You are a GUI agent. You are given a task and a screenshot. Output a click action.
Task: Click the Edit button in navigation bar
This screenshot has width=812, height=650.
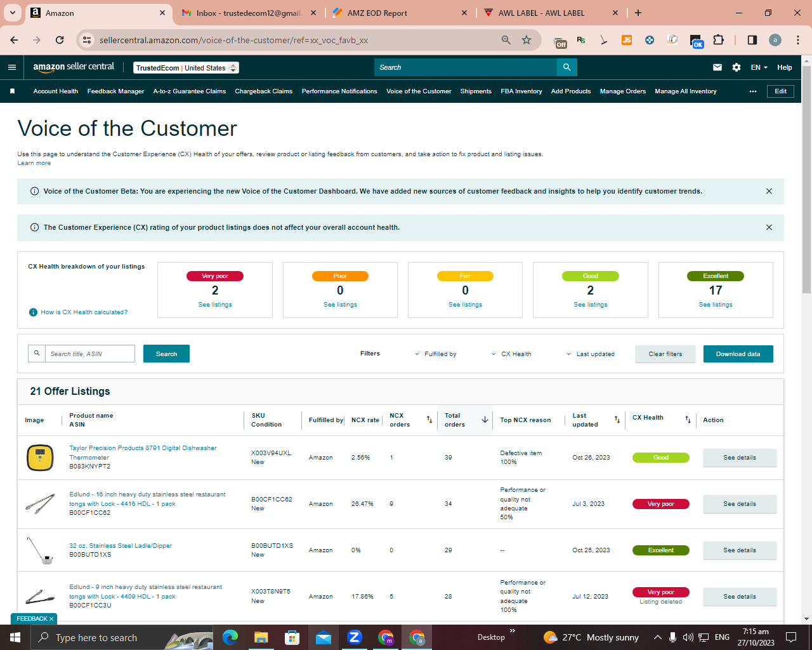click(780, 91)
